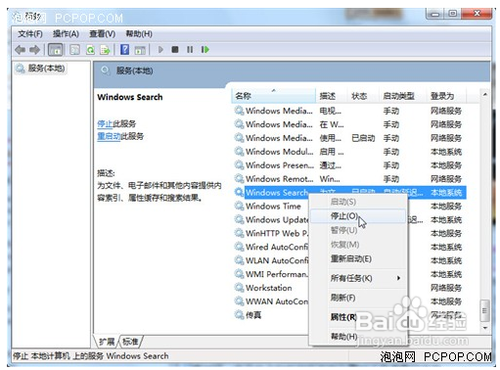Click the 重启动 this service link
Image resolution: width=500 pixels, height=370 pixels.
pyautogui.click(x=109, y=136)
